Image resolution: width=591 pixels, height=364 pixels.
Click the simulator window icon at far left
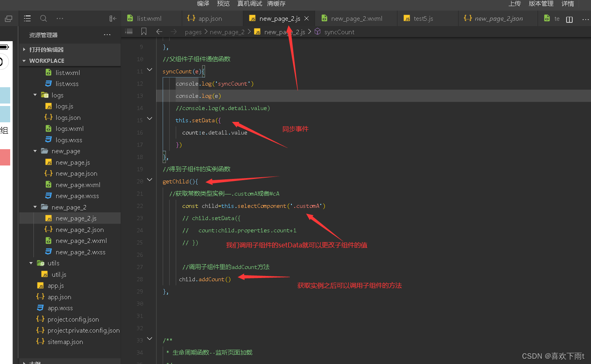[8, 19]
